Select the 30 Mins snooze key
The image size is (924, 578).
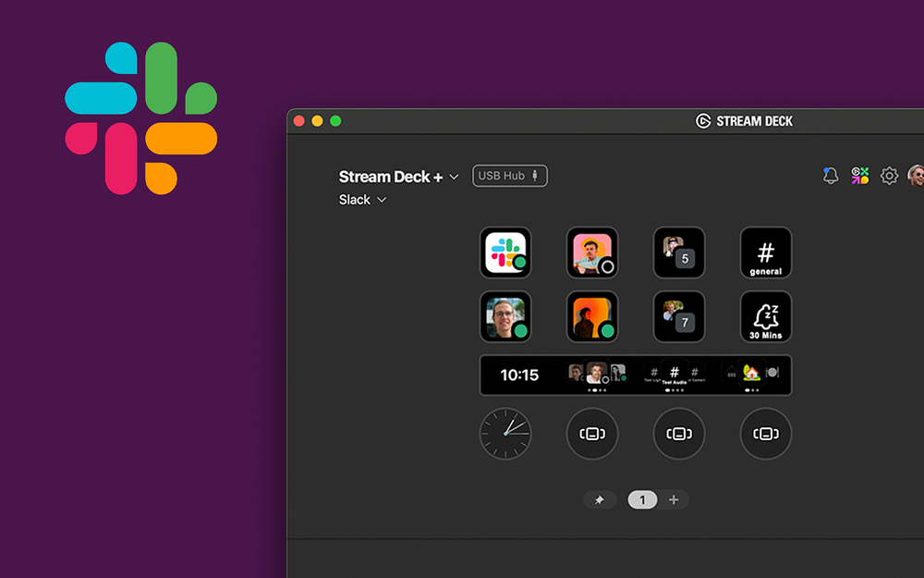click(765, 316)
